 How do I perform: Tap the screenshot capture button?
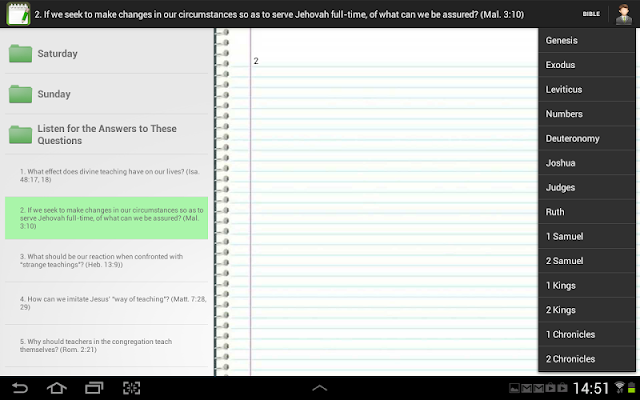[x=131, y=388]
